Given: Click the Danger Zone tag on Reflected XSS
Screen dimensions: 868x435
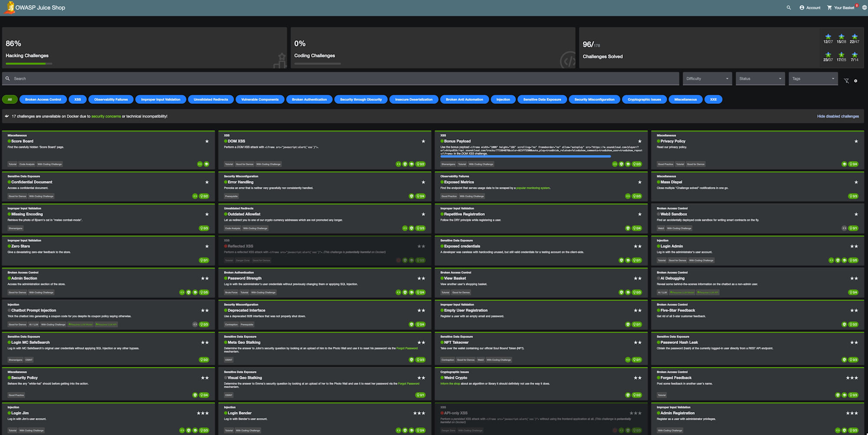Looking at the screenshot, I should pyautogui.click(x=243, y=260).
